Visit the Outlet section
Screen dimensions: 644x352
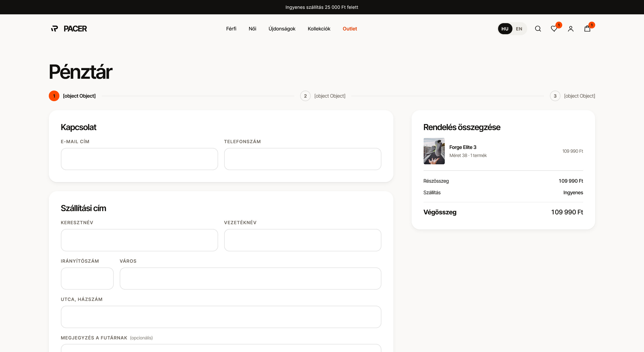click(x=350, y=29)
